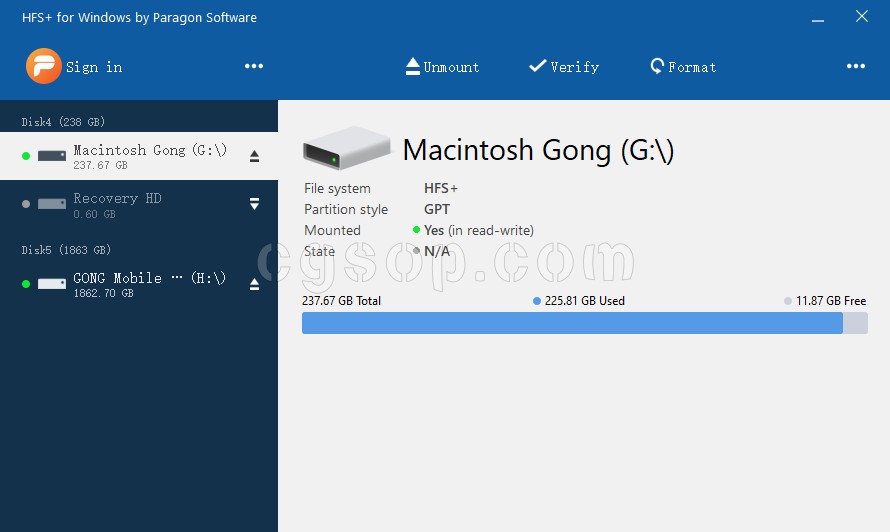890x532 pixels.
Task: Click the Macintosh Gong (G:\) title heading
Action: click(538, 150)
